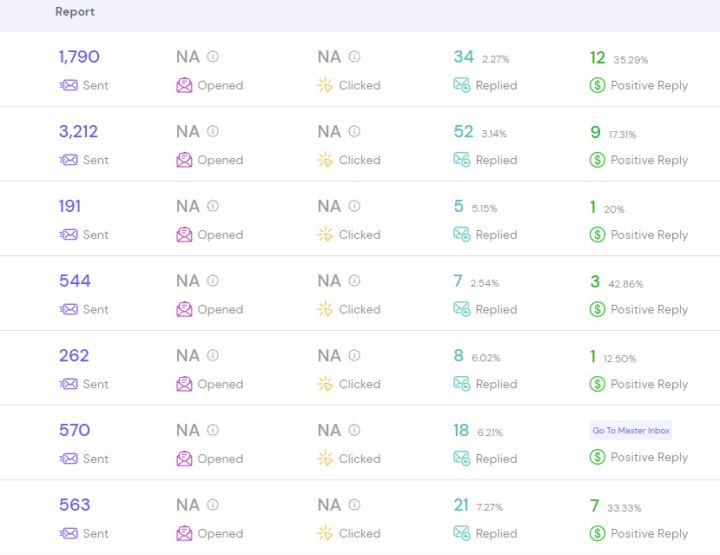Click the info icon beside Clicked NA in the 262 row

(354, 356)
